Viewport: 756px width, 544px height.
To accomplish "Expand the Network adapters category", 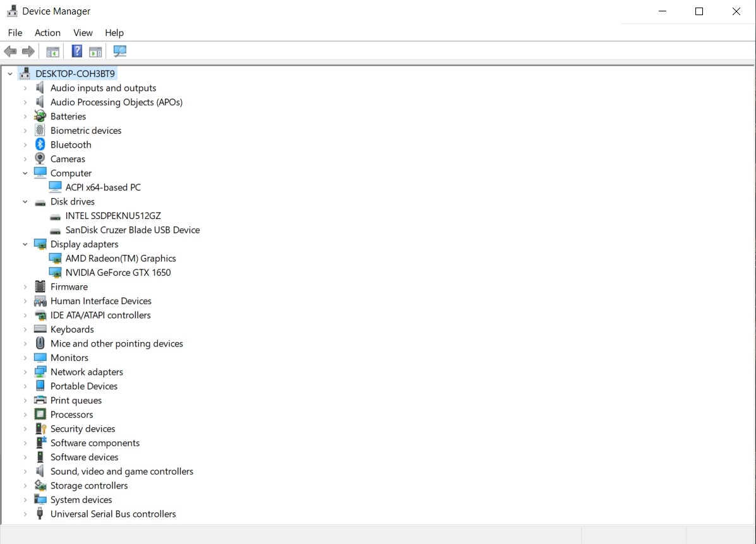I will 25,372.
